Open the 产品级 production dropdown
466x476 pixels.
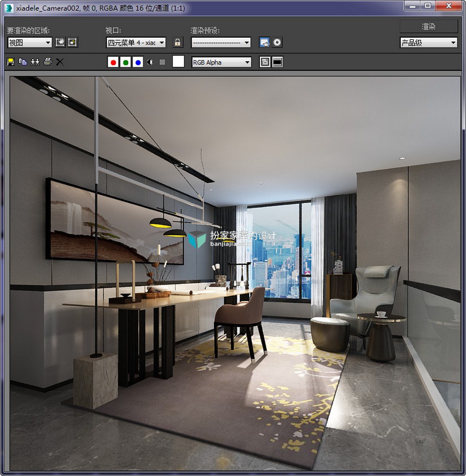[x=428, y=42]
